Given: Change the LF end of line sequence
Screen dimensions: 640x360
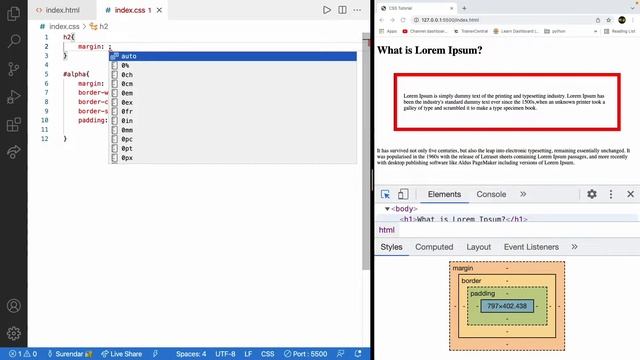Looking at the screenshot, I should click(248, 354).
